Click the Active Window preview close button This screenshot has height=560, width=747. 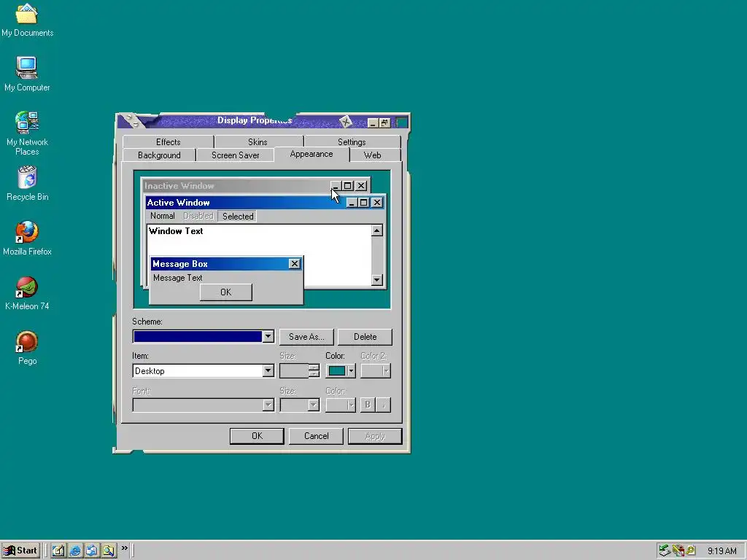[x=377, y=203]
